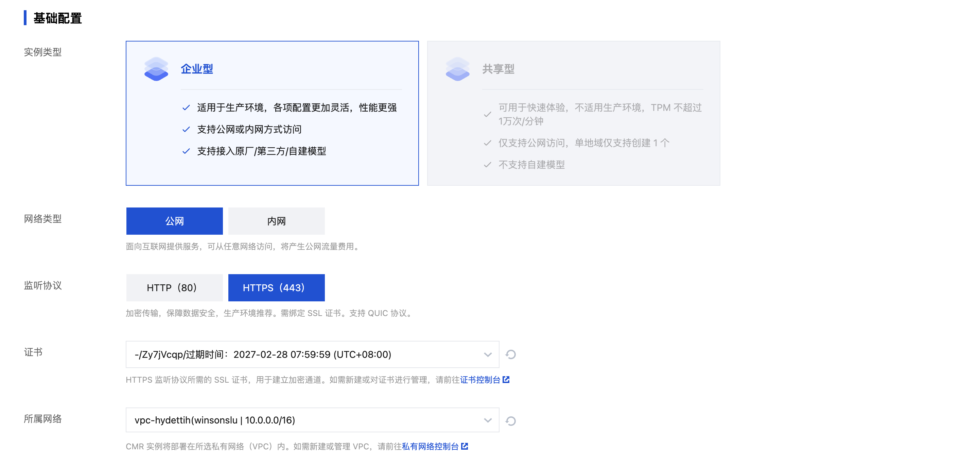This screenshot has width=980, height=466.
Task: Open the 证书控制台 link
Action: tap(480, 380)
